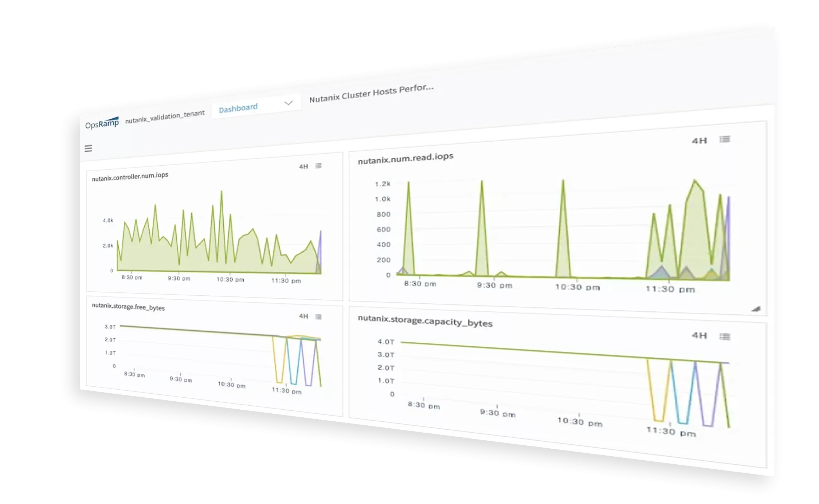Screen dimensions: 819x504
Task: Open legend list icon on nutanix.storage.free_bytes widget
Action: click(318, 316)
